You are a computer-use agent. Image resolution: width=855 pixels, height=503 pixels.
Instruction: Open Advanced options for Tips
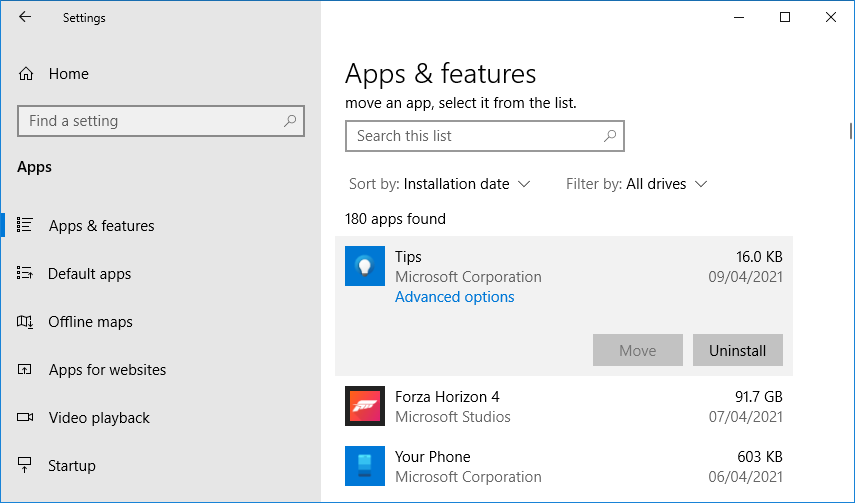(454, 297)
